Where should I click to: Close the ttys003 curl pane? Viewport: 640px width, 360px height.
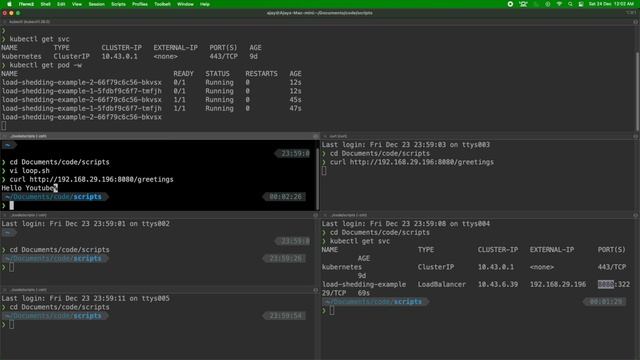click(x=325, y=136)
